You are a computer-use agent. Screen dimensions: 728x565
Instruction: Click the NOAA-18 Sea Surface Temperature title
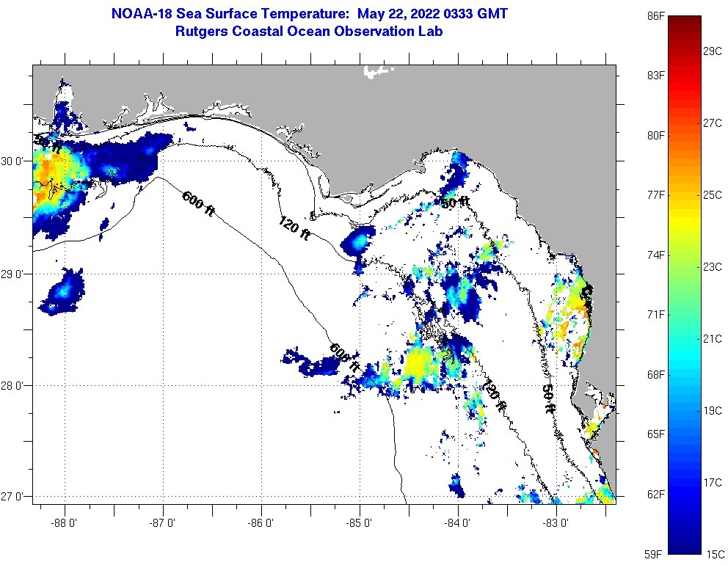point(309,14)
